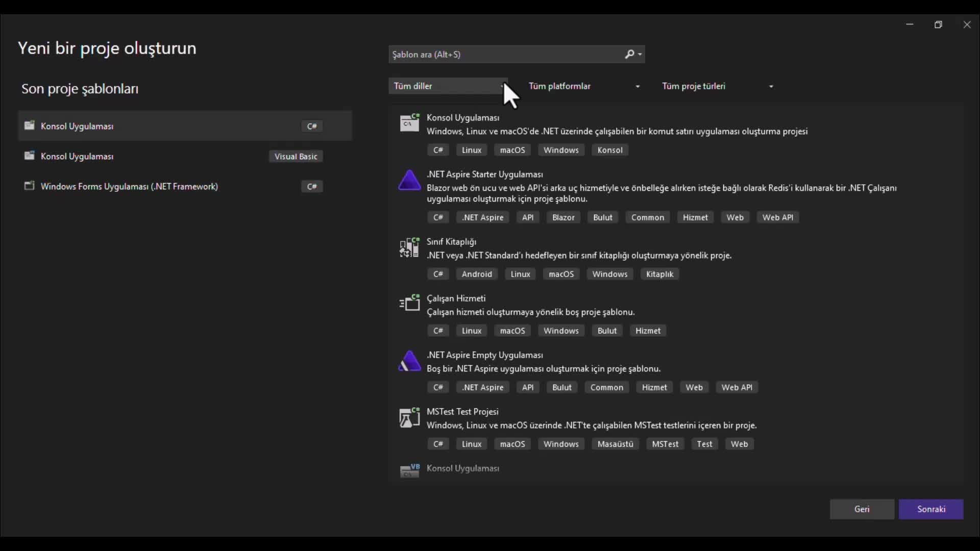This screenshot has height=551, width=980.
Task: Click .NET Aspire tag under Aspire Empty
Action: pyautogui.click(x=482, y=387)
